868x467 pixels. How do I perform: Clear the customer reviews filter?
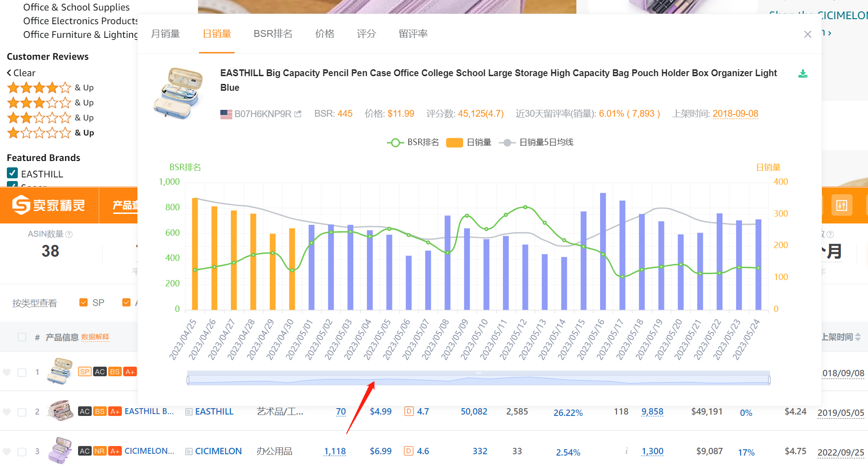tap(21, 73)
